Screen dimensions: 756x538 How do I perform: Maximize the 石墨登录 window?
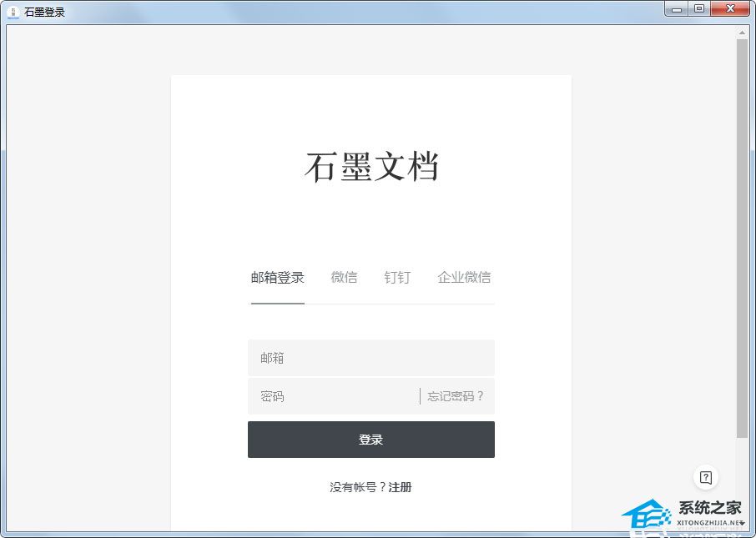tap(699, 9)
